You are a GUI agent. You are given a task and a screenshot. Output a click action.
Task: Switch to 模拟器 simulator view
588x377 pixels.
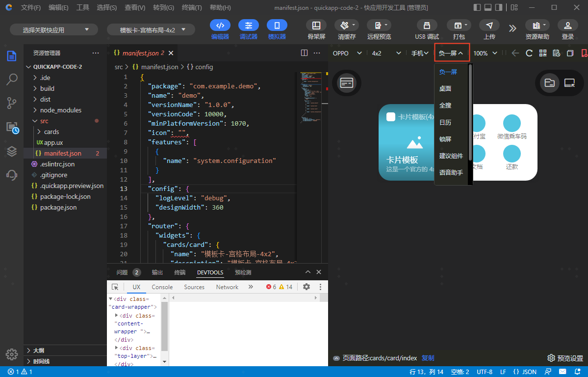tap(277, 26)
